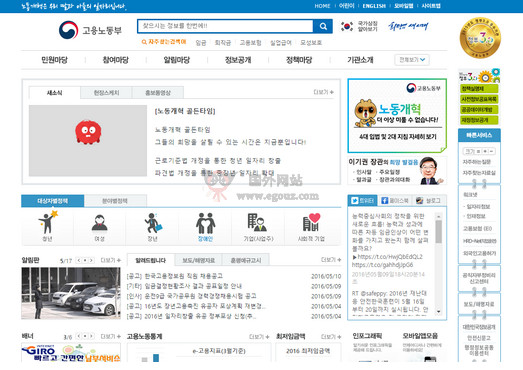Click the Twitter feed scrollbar thumb

coord(439,231)
